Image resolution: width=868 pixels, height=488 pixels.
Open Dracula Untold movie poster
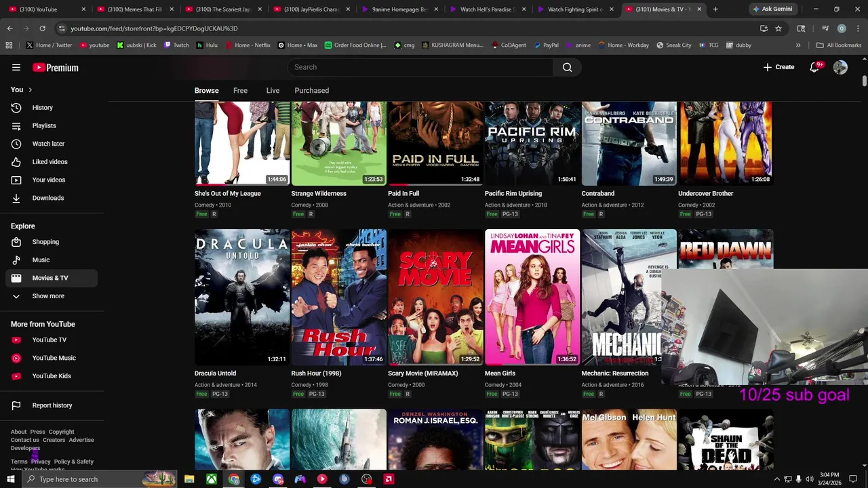point(241,297)
